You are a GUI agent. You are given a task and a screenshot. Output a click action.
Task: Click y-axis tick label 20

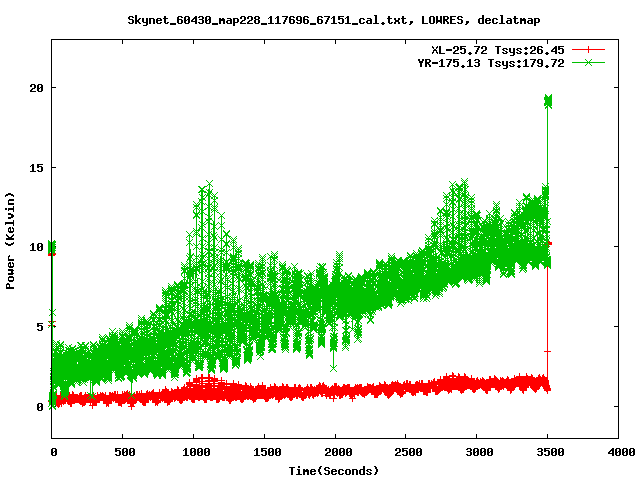(x=36, y=88)
